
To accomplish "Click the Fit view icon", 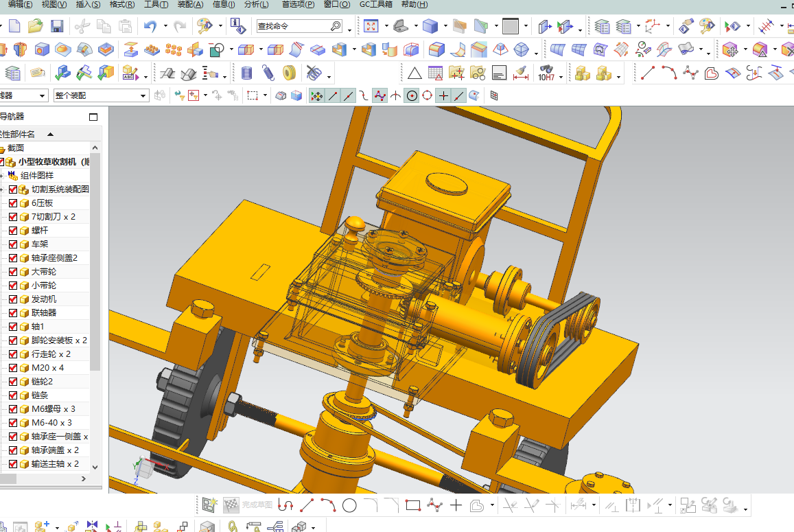I will click(x=371, y=26).
